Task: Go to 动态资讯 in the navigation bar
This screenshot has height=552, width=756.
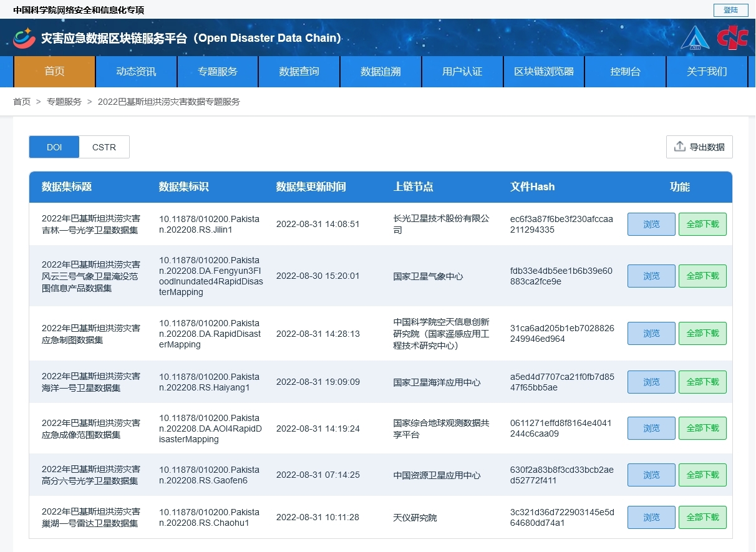Action: tap(136, 72)
